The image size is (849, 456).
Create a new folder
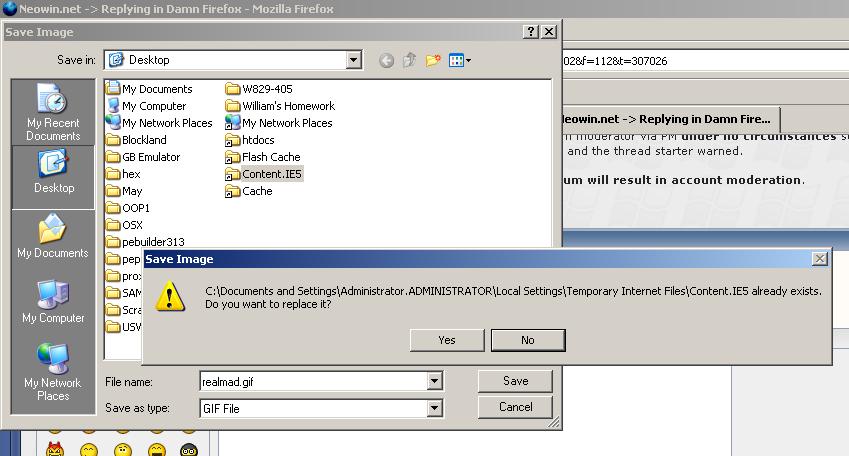click(433, 60)
